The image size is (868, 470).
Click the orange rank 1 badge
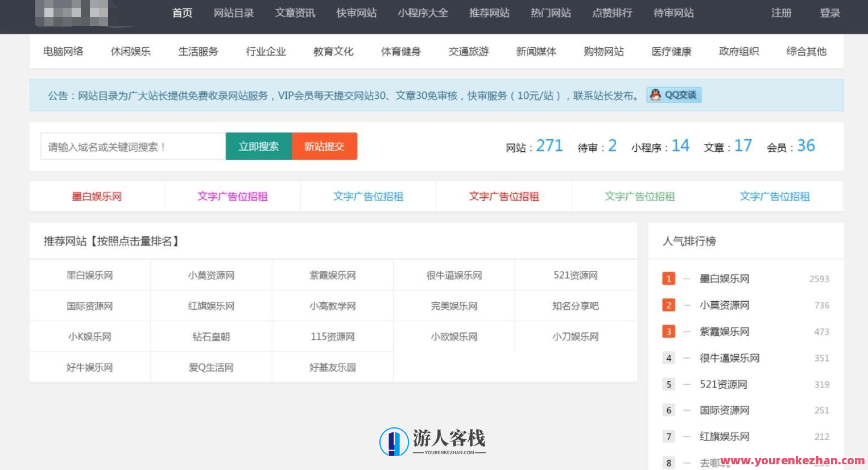668,278
